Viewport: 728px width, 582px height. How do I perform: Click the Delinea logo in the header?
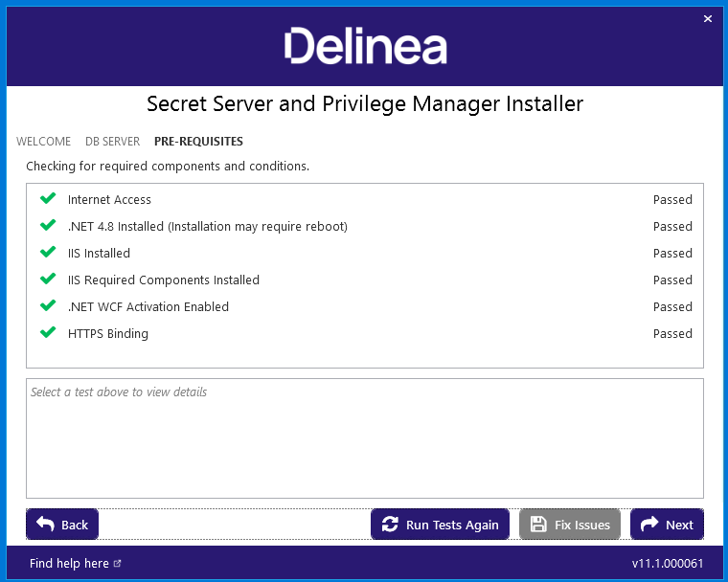pyautogui.click(x=365, y=46)
